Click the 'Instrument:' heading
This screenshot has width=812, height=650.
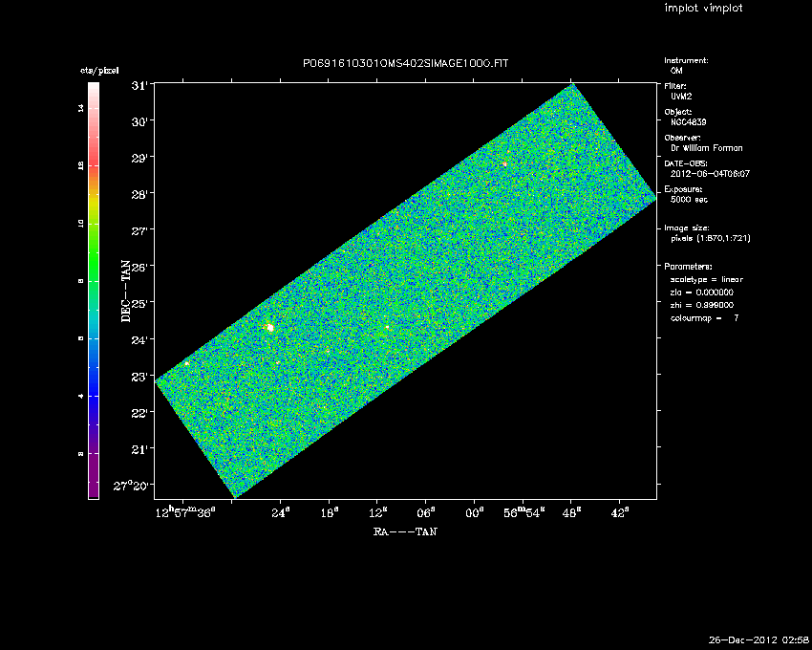(686, 60)
